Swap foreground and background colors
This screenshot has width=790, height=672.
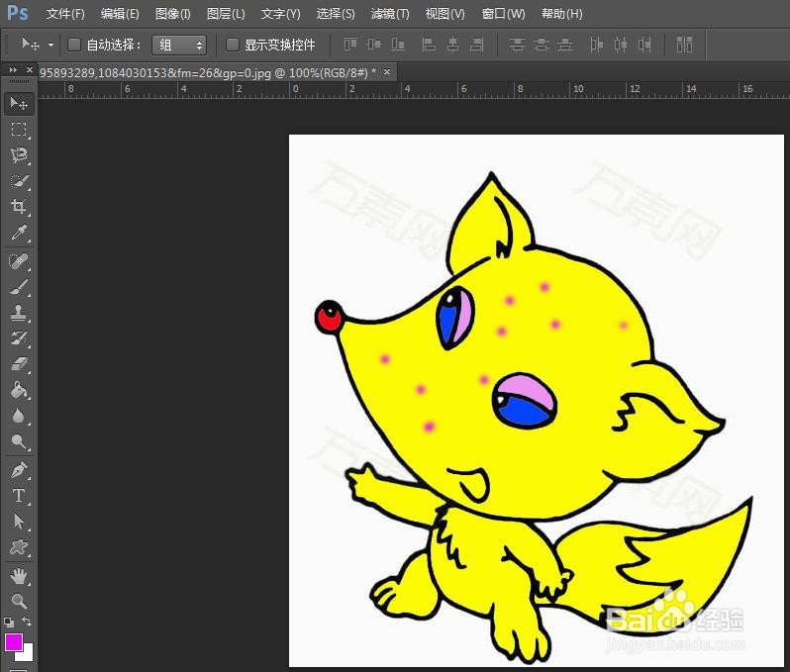point(27,623)
